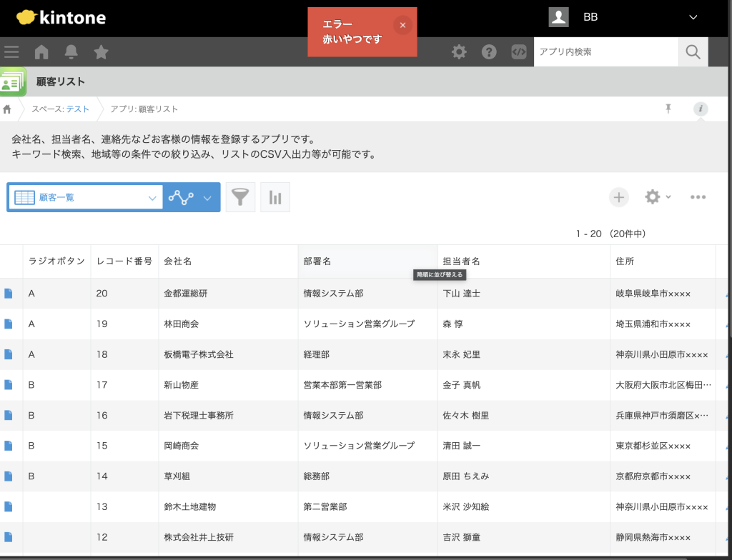Open kintone settings gear in header
Viewport: 732px width, 560px height.
point(459,51)
